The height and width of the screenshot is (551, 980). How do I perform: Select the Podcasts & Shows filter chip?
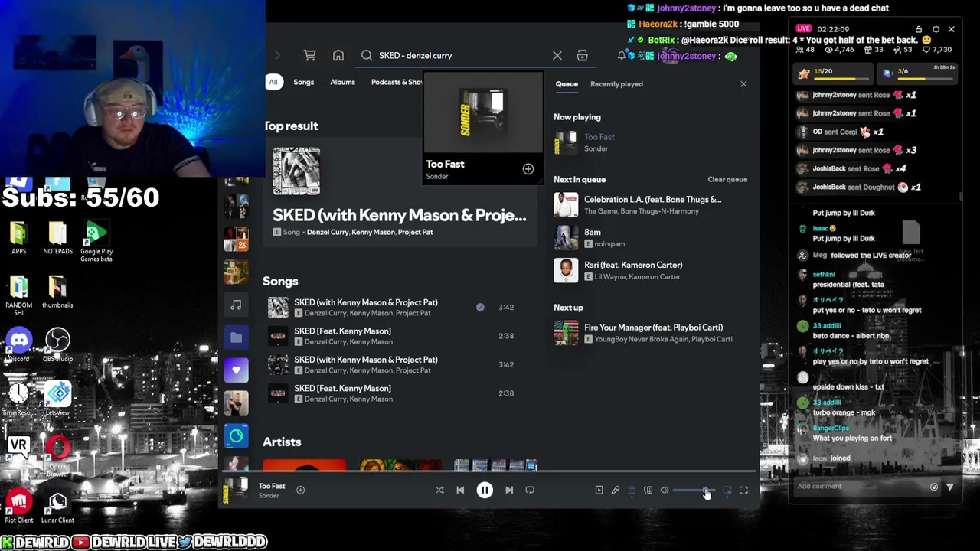point(397,82)
